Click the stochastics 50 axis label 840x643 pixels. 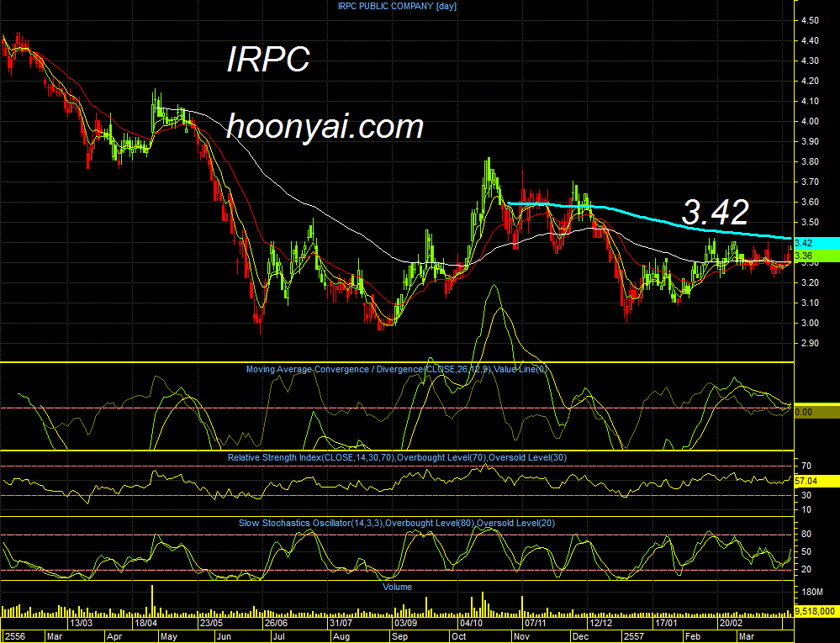pyautogui.click(x=806, y=552)
